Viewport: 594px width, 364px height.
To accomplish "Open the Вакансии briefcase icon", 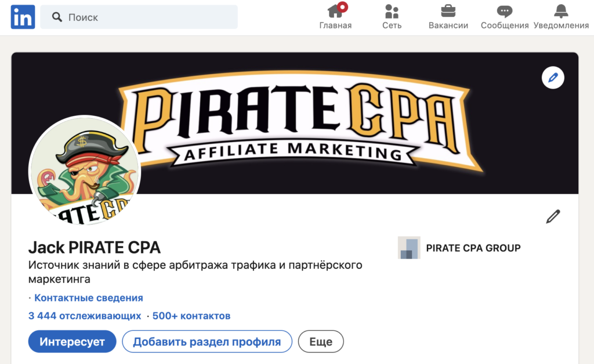I will (448, 11).
